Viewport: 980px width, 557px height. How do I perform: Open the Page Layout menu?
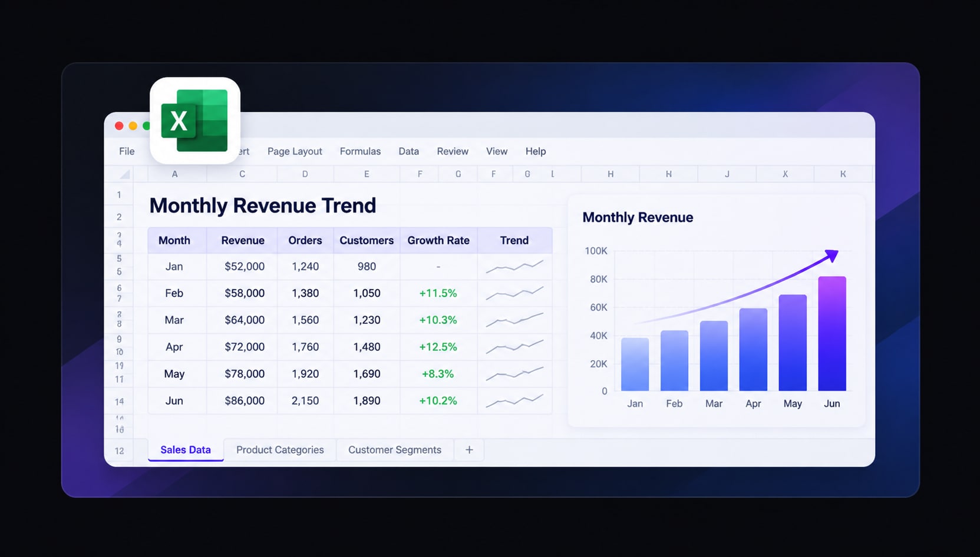(x=295, y=151)
